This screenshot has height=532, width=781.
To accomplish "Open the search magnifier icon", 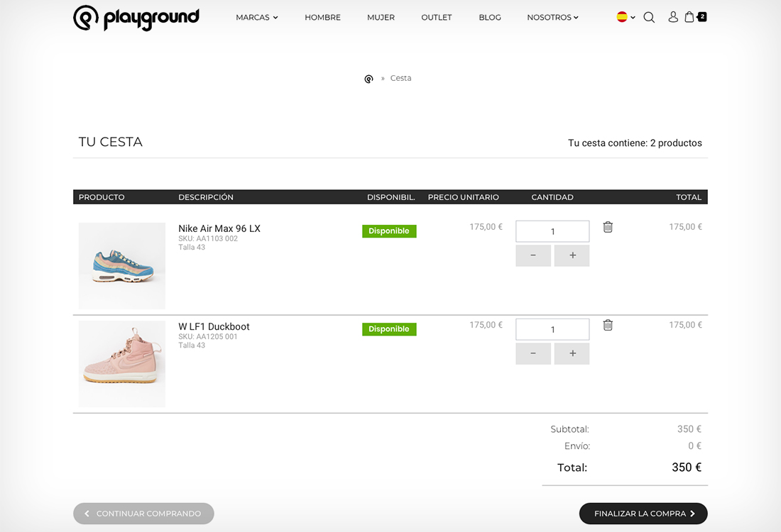I will click(649, 18).
